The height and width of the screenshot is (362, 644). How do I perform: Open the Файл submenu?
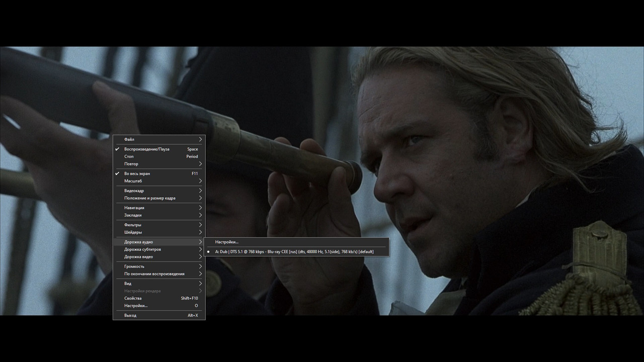(x=159, y=139)
